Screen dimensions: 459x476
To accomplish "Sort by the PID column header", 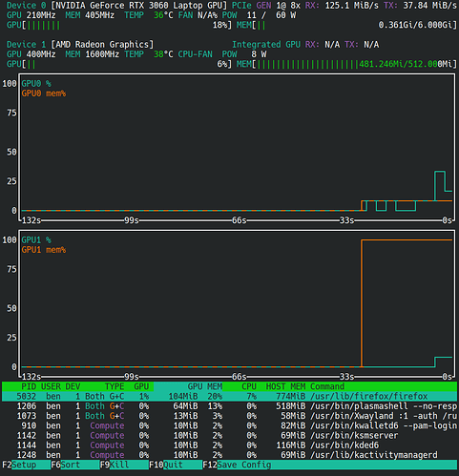I will (29, 386).
